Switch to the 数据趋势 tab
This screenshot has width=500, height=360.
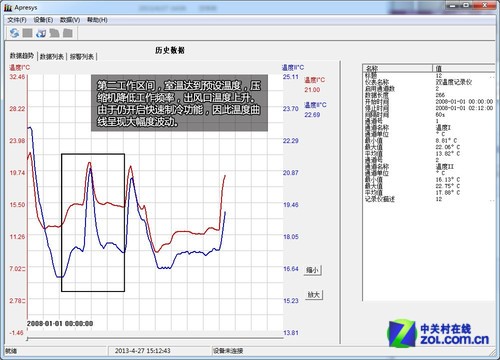[x=22, y=56]
